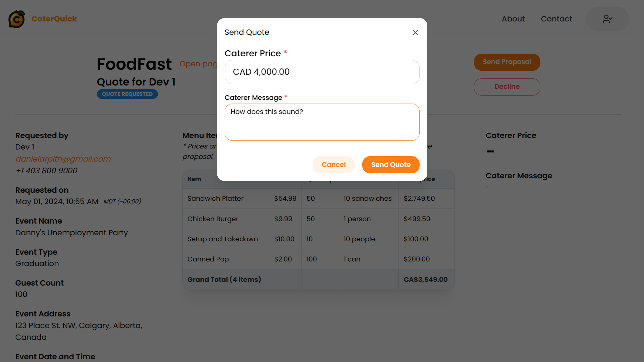This screenshot has width=644, height=362.
Task: Open the Contact menu item
Action: [556, 19]
